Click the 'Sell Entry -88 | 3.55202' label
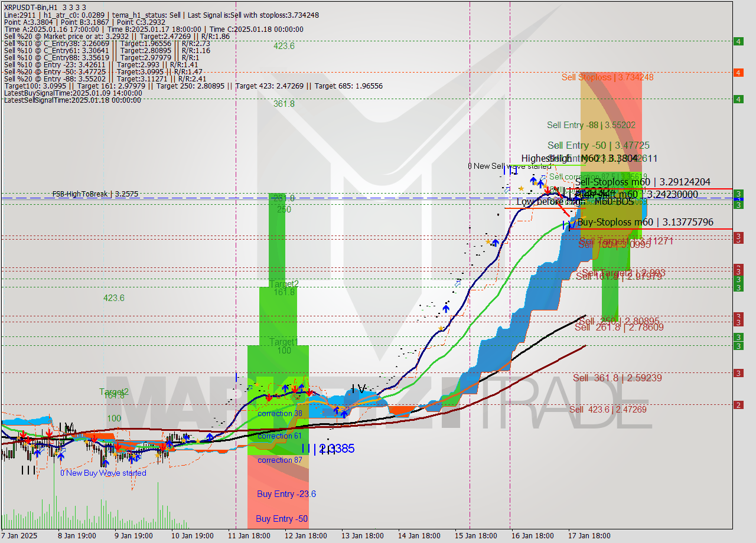This screenshot has height=543, width=756. pos(591,125)
